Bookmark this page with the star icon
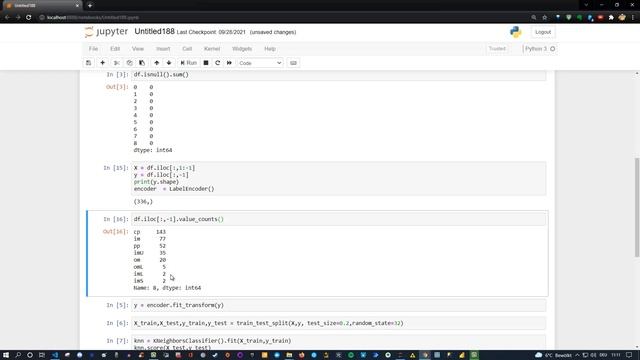This screenshot has height=360, width=640. 544,18
